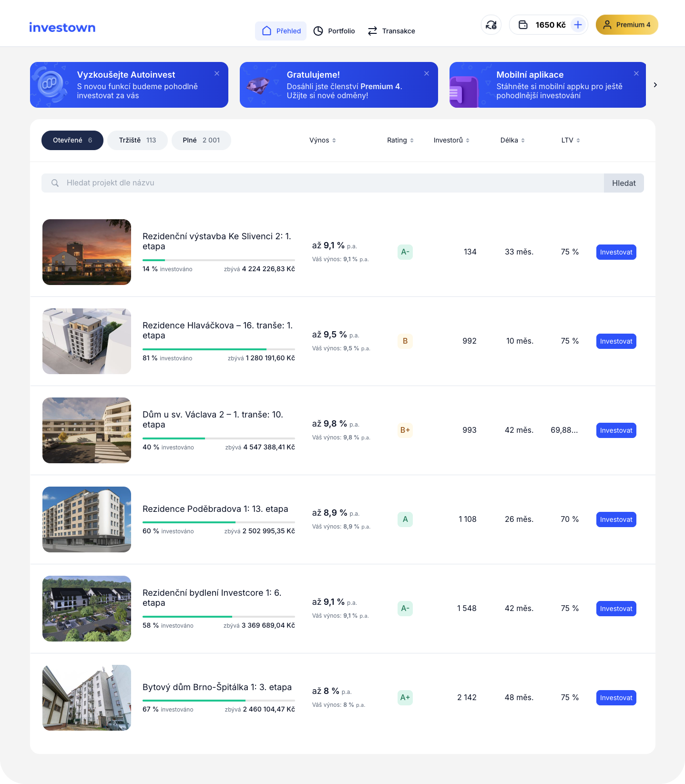Viewport: 685px width, 784px height.
Task: Close the Gratulujeme Premium 4 banner
Action: 427,73
